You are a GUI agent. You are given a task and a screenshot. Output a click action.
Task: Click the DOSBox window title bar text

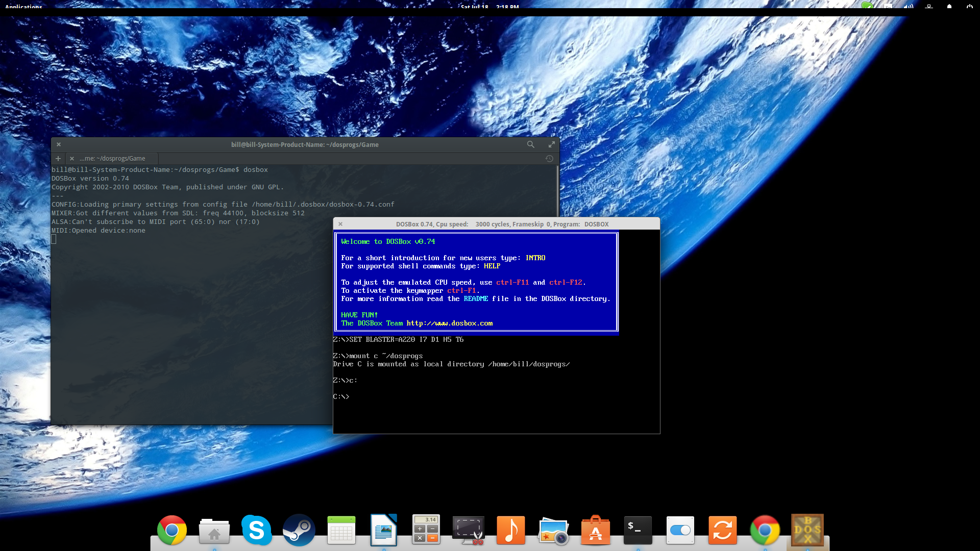[x=502, y=224]
